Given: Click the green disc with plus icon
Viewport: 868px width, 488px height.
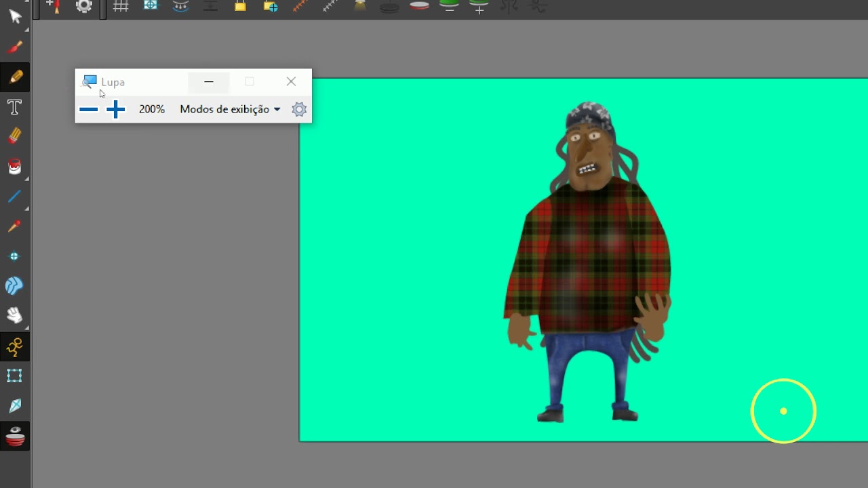Looking at the screenshot, I should 479,7.
